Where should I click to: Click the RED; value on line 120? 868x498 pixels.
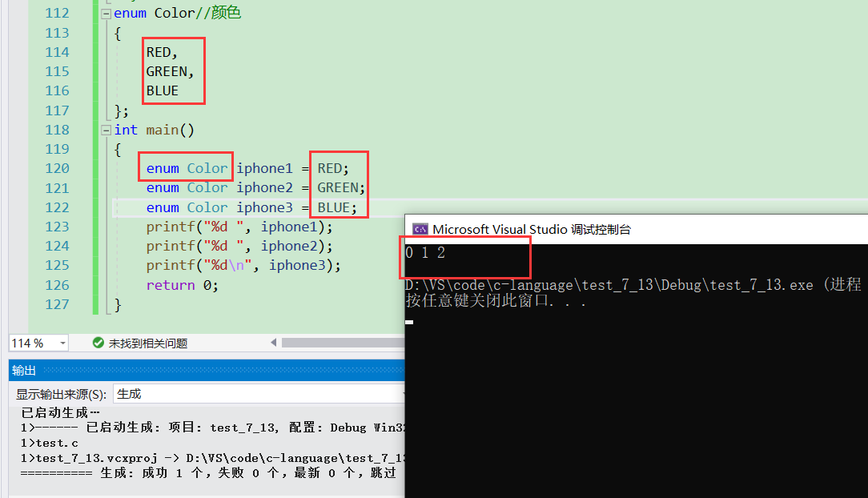[333, 168]
